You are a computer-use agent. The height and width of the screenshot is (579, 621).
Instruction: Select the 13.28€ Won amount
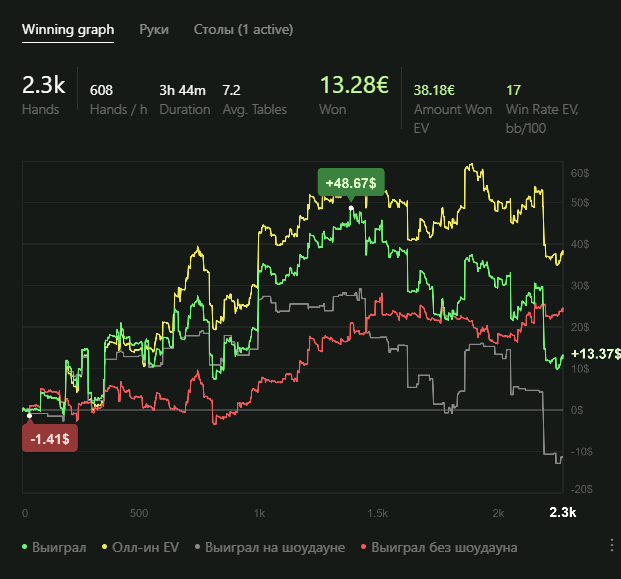pyautogui.click(x=354, y=86)
